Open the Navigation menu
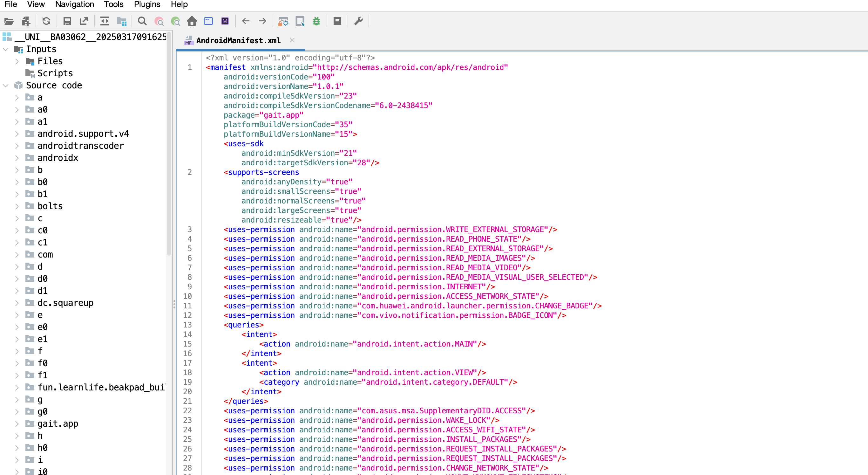 point(74,4)
